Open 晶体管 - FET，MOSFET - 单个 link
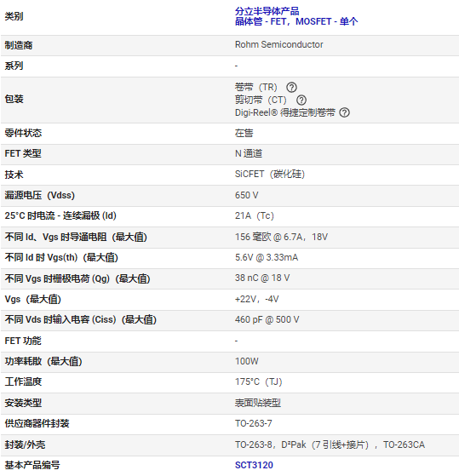The width and height of the screenshot is (459, 476). pyautogui.click(x=296, y=21)
